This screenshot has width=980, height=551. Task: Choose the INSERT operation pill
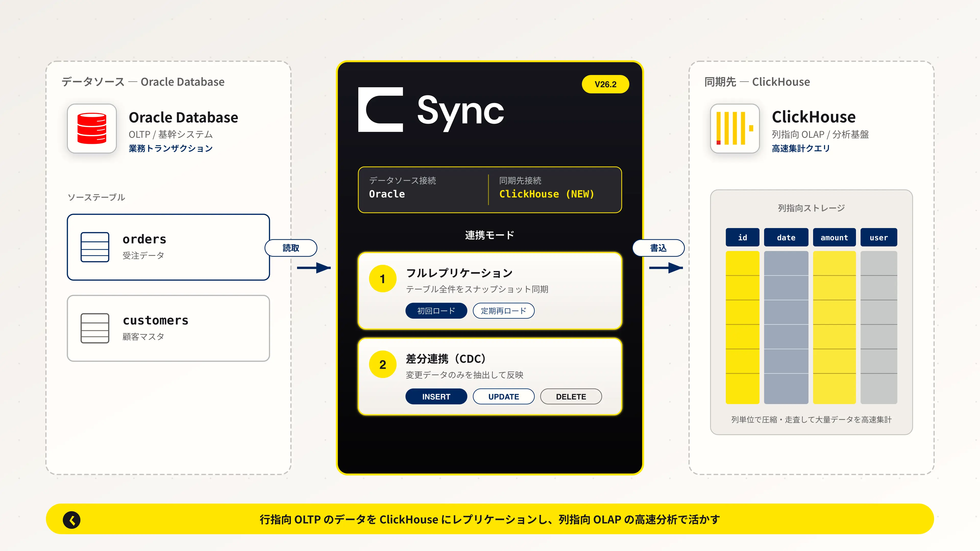coord(436,397)
